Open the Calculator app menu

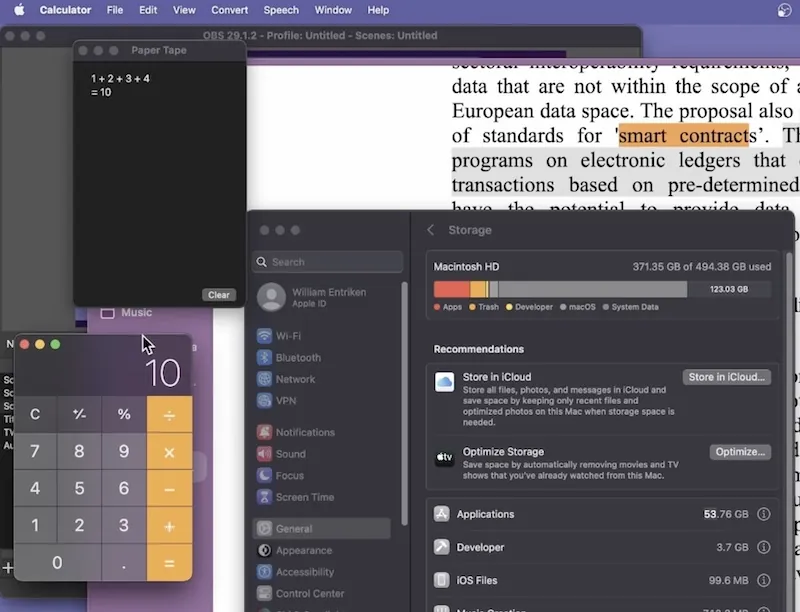click(65, 10)
